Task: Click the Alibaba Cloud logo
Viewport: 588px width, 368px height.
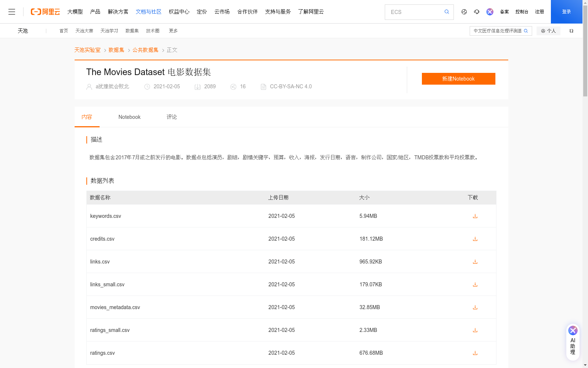Action: tap(45, 12)
